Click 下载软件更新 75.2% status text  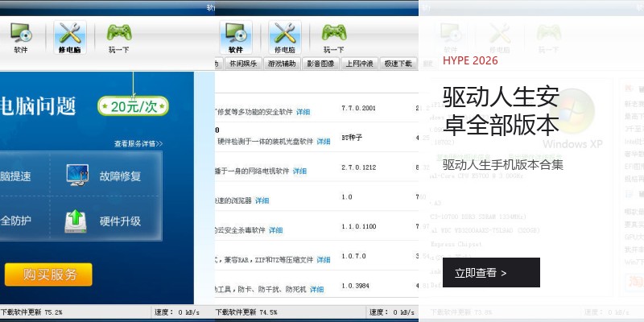(x=31, y=312)
